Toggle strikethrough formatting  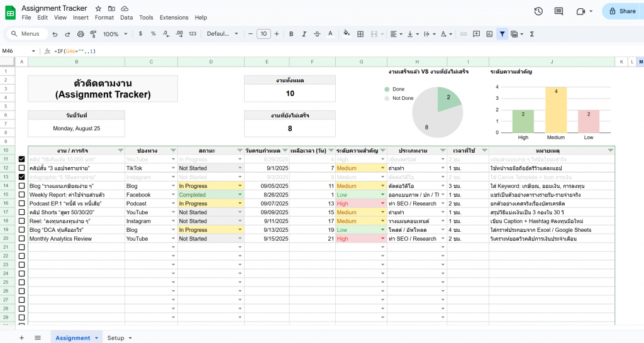click(x=317, y=34)
